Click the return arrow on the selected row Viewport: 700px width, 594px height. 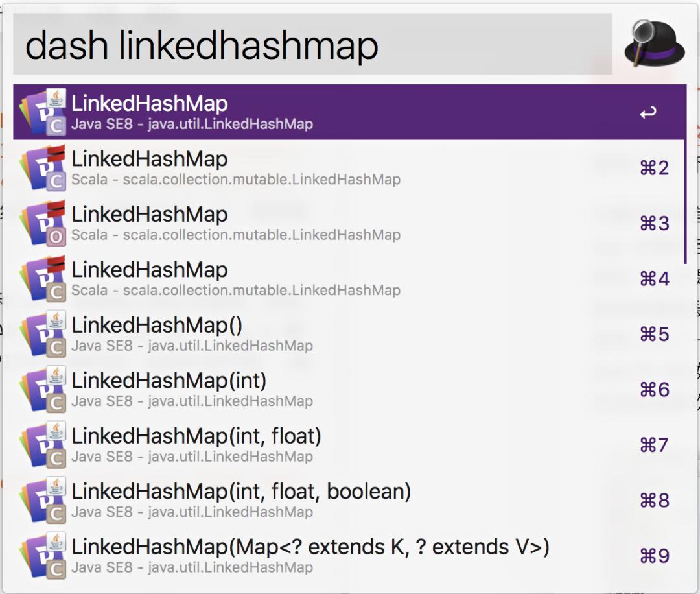(x=647, y=113)
